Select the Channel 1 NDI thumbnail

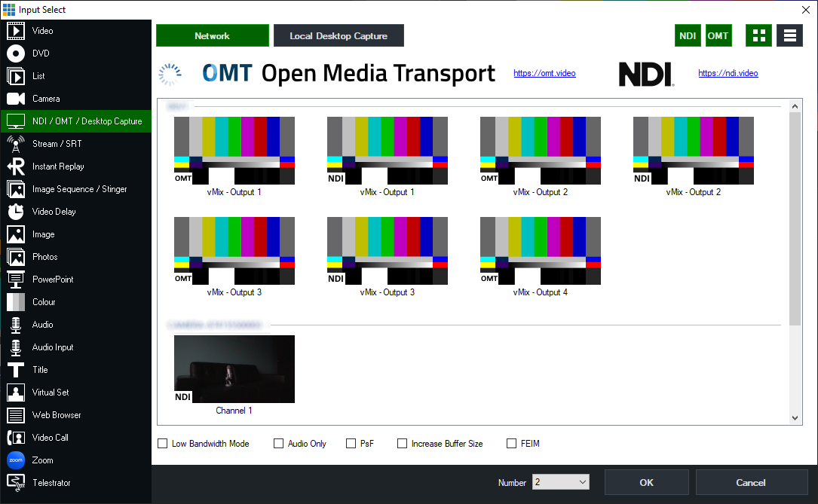tap(234, 369)
